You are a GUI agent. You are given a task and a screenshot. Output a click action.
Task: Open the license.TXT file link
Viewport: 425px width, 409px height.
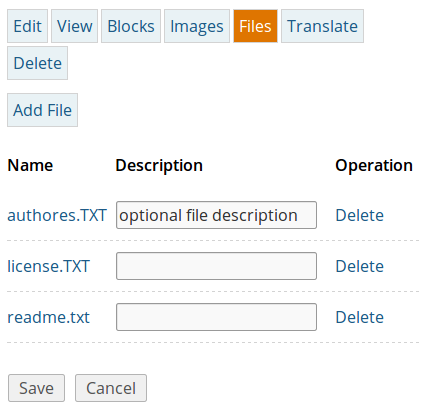pos(49,266)
